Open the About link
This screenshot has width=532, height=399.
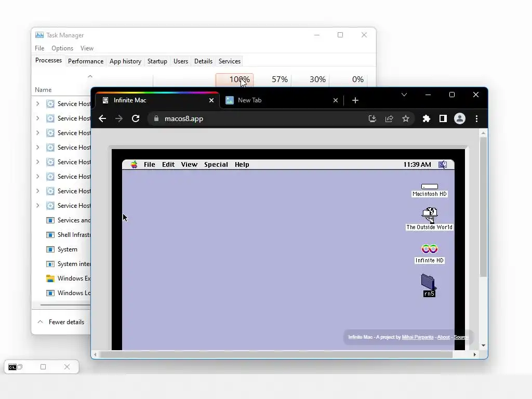coord(443,337)
